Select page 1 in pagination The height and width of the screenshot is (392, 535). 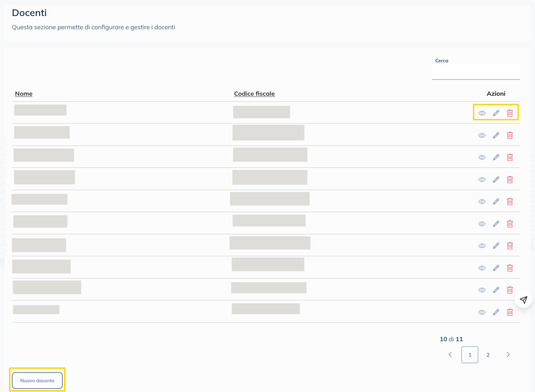click(470, 355)
